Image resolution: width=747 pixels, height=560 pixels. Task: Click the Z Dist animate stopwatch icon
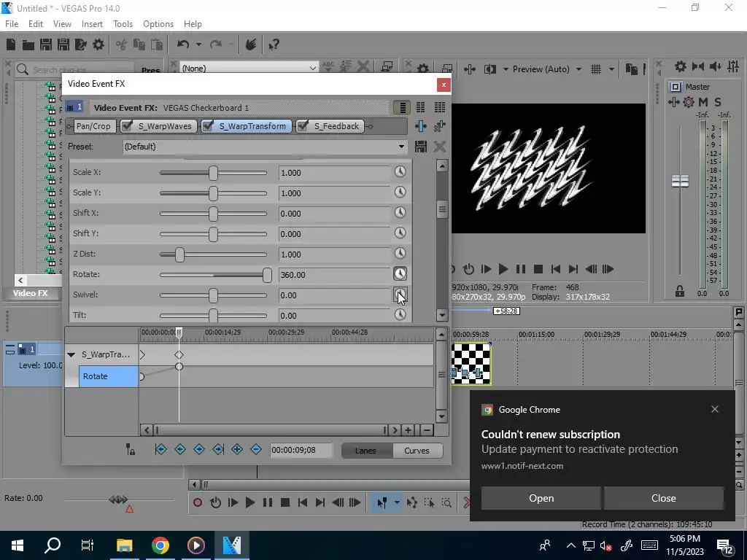point(400,253)
